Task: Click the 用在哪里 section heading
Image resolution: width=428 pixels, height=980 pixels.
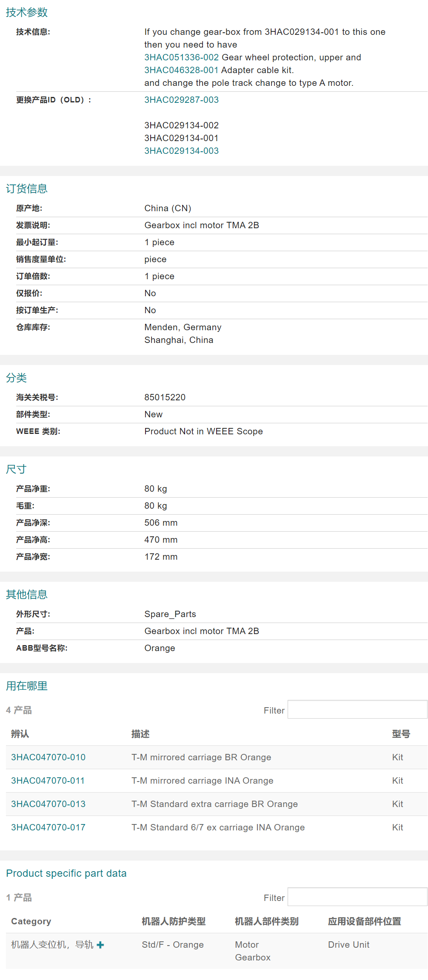Action: tap(27, 686)
